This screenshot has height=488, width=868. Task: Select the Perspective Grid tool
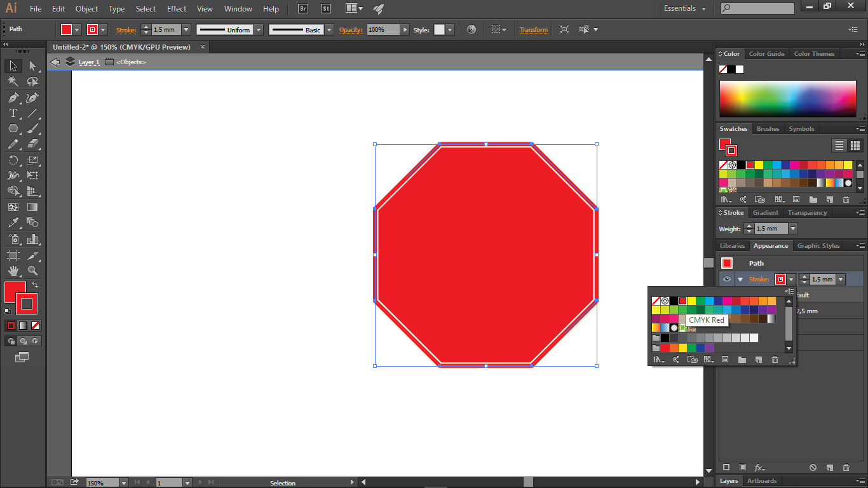point(32,191)
